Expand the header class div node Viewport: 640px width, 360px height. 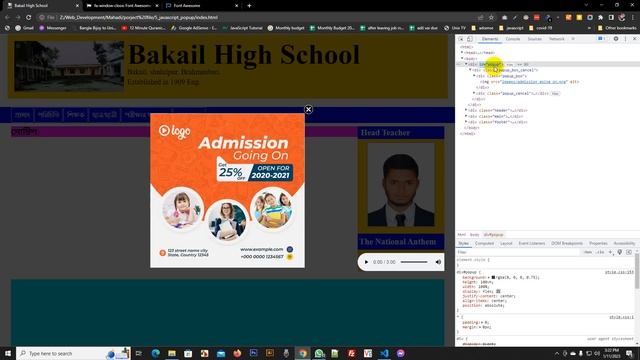pyautogui.click(x=466, y=110)
